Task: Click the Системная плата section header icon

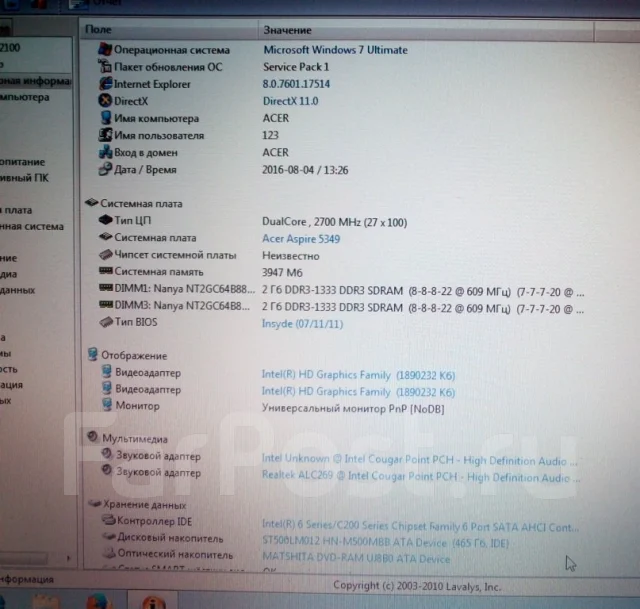Action: (x=91, y=202)
